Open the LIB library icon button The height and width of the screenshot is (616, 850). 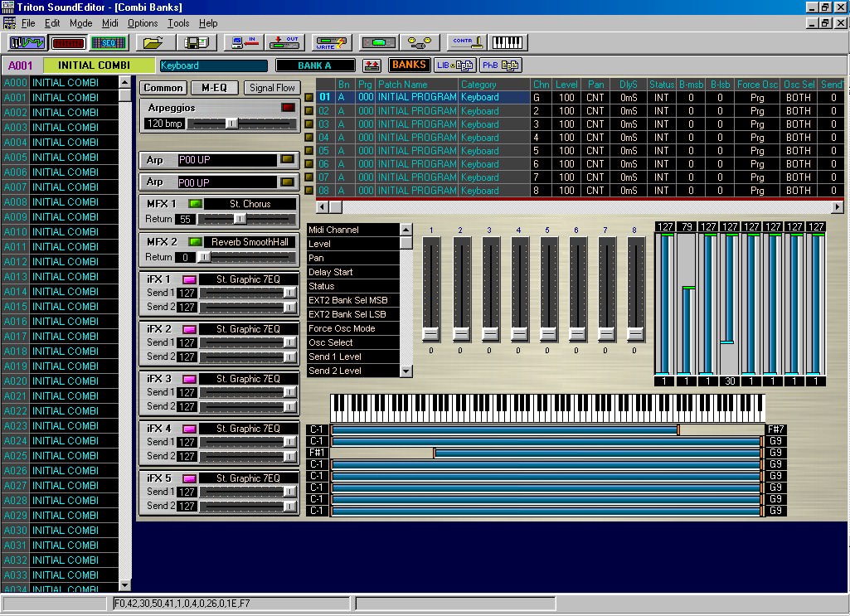tap(454, 65)
